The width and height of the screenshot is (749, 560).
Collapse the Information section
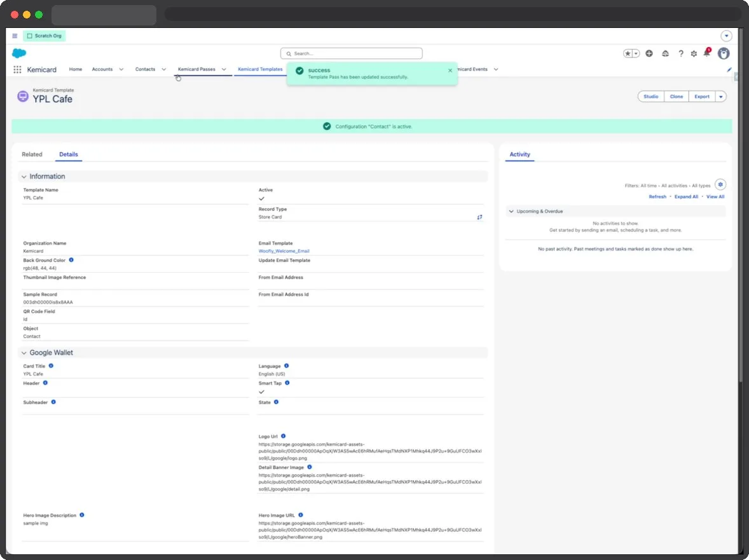coord(24,177)
